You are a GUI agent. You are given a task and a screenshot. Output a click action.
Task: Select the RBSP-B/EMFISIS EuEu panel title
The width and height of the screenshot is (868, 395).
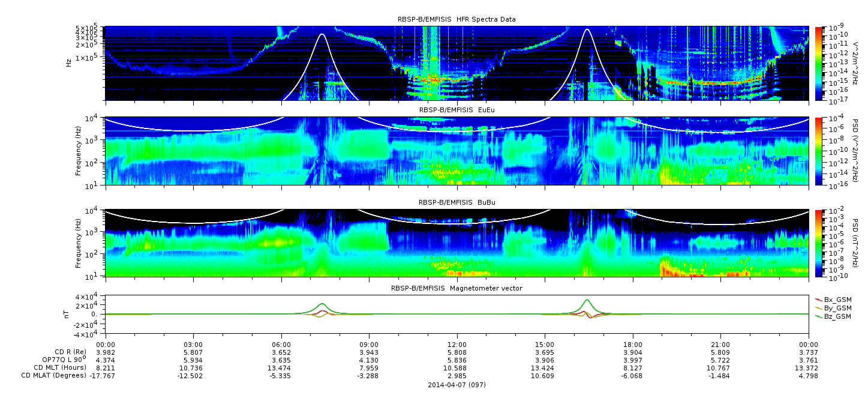coord(456,110)
